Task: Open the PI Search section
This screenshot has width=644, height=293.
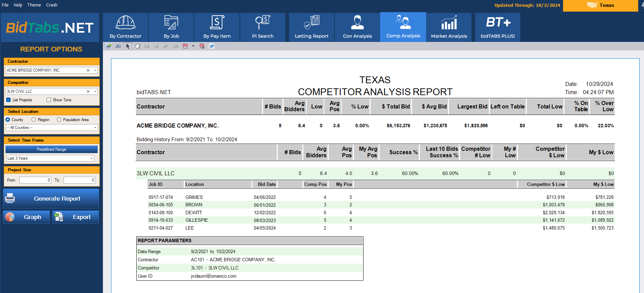Action: [263, 27]
